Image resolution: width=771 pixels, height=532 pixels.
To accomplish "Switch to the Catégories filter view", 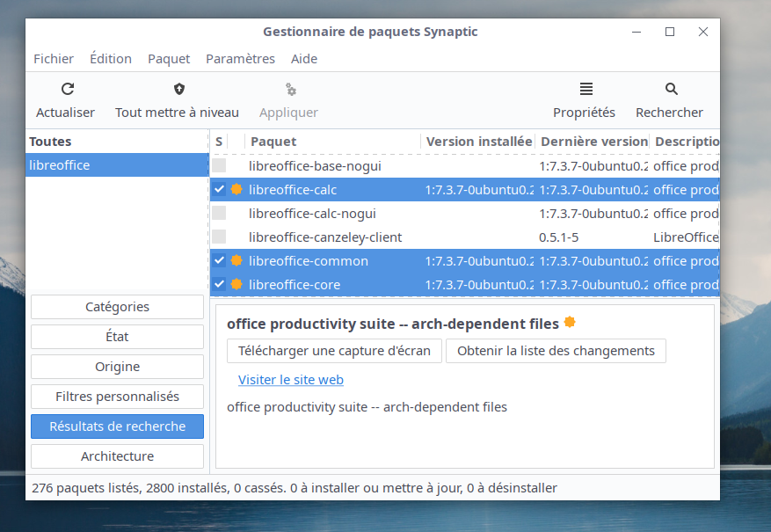I will click(x=117, y=307).
